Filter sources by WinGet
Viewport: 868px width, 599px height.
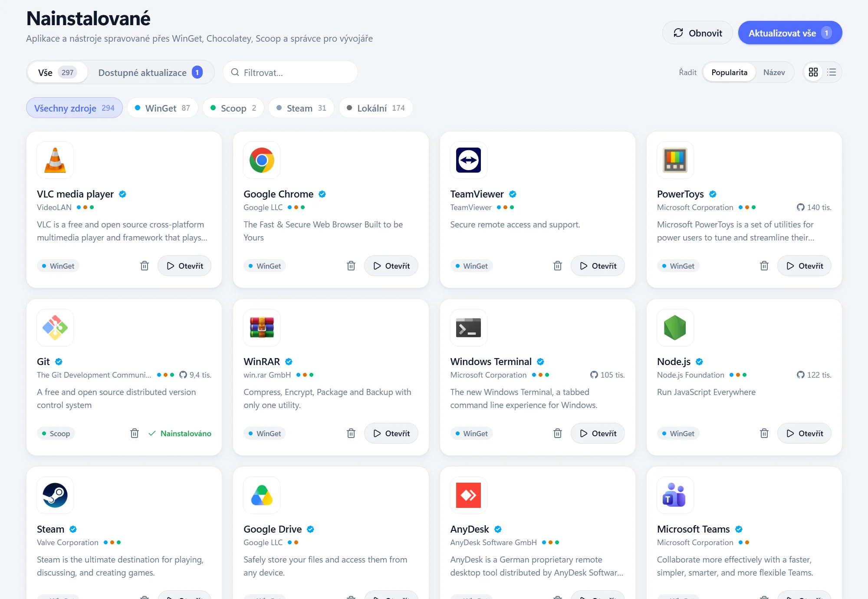pyautogui.click(x=162, y=108)
